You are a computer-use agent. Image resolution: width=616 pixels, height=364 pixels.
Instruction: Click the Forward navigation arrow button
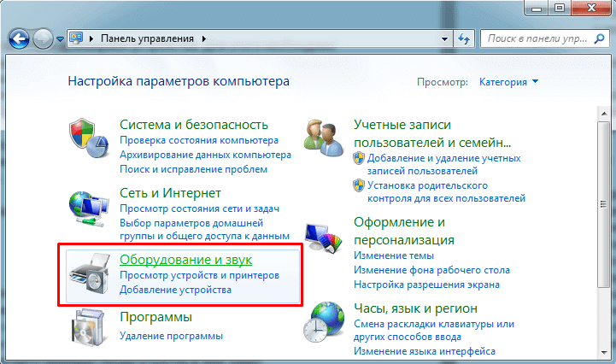pos(43,39)
